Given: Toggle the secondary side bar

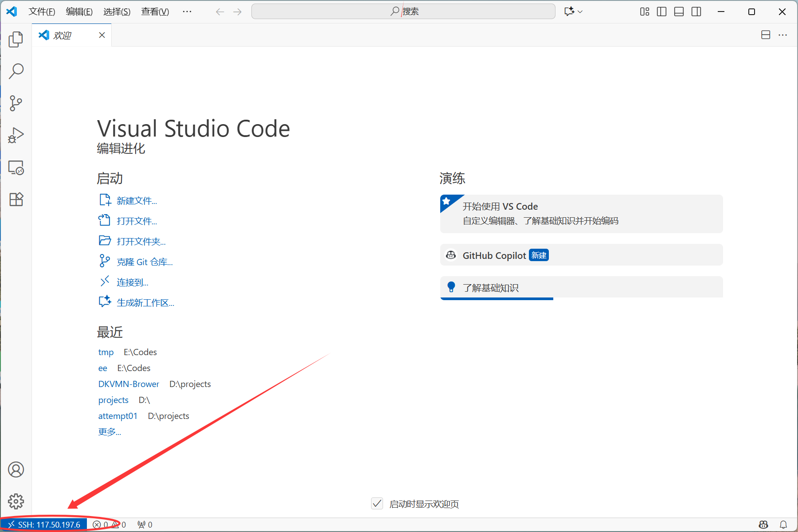Looking at the screenshot, I should tap(696, 12).
